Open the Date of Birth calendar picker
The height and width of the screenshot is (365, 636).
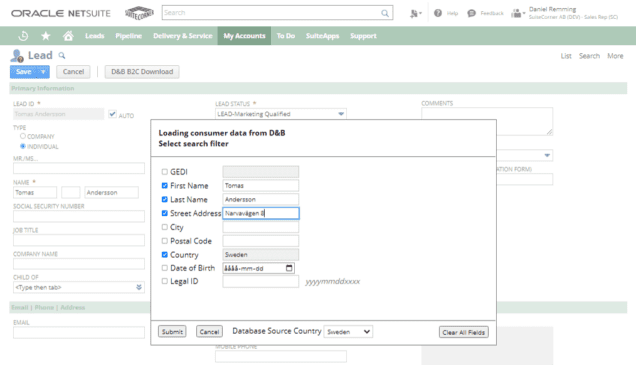click(x=289, y=268)
